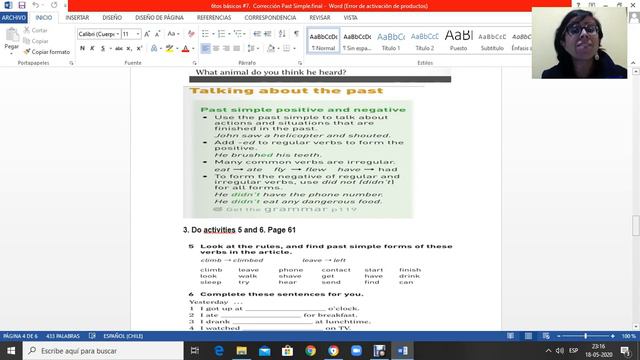Increase font size with grow font icon
This screenshot has height=360, width=640.
click(x=147, y=34)
